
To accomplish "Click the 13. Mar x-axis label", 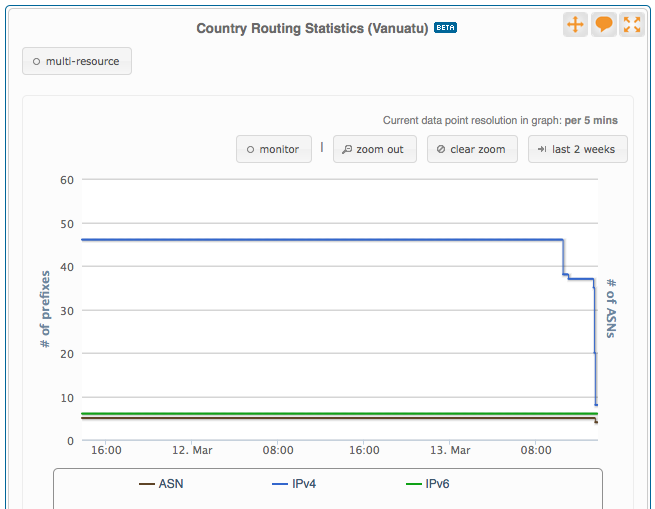I will (449, 451).
